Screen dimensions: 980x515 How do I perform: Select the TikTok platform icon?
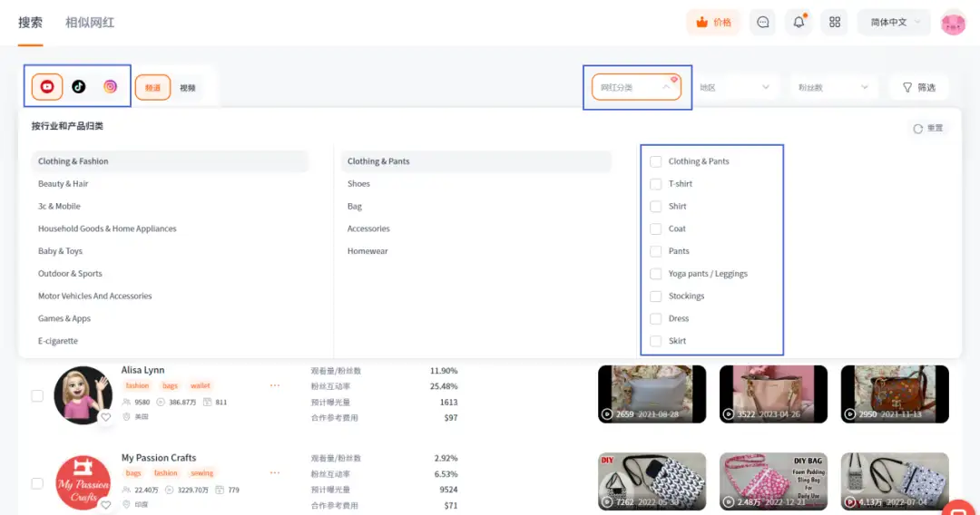click(79, 87)
